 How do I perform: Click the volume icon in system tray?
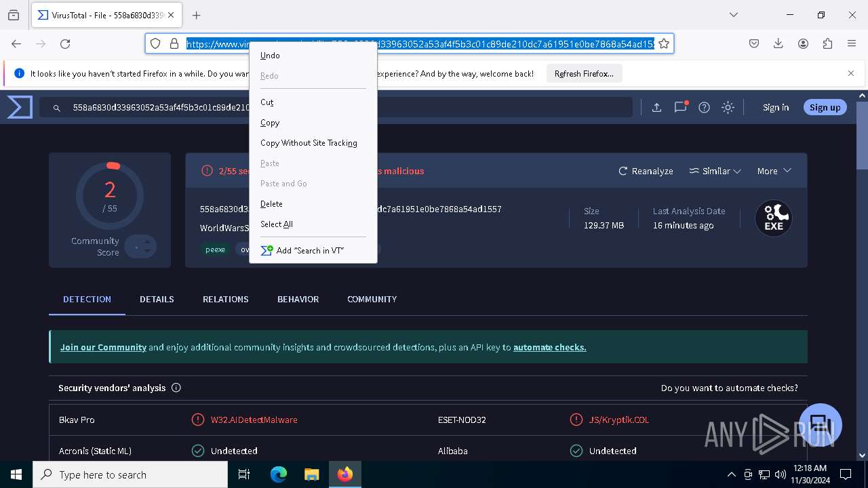(x=780, y=474)
